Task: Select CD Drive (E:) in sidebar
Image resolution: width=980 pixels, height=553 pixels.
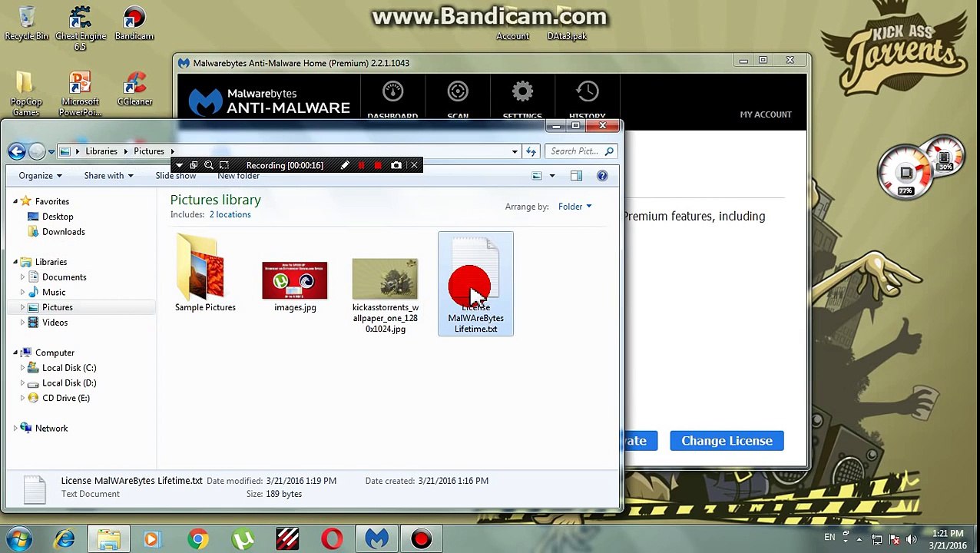Action: [x=66, y=398]
